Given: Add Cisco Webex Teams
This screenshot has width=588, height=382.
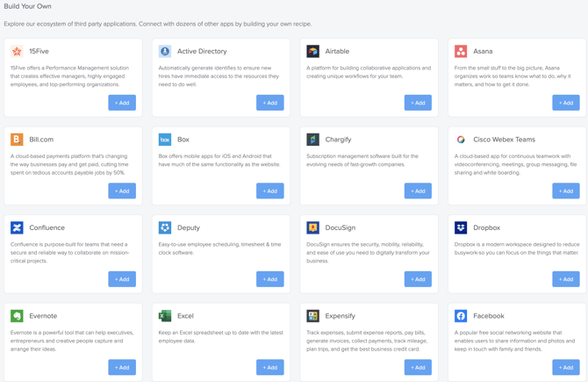Looking at the screenshot, I should tap(566, 191).
